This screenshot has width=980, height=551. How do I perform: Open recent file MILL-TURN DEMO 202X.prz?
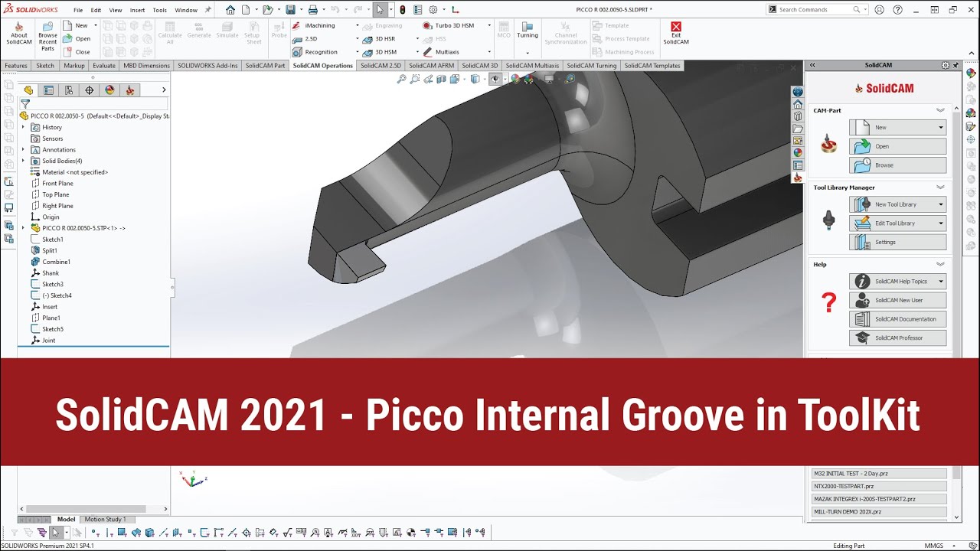[x=878, y=511]
